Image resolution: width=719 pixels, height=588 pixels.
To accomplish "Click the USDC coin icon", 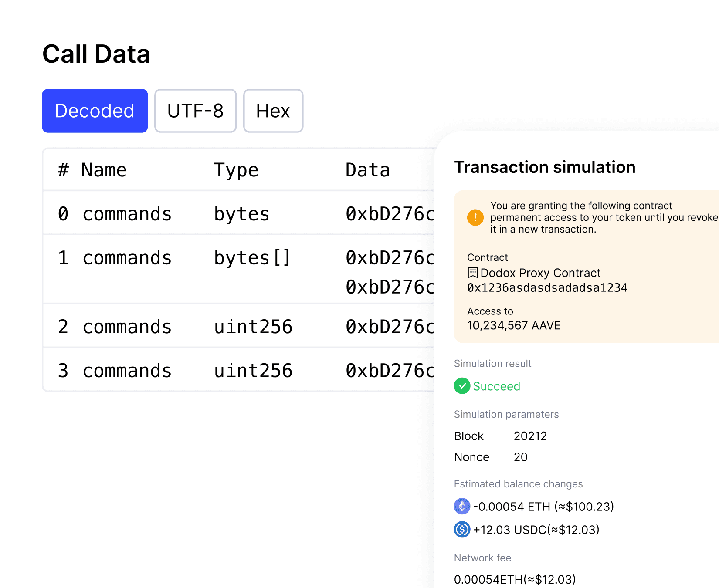I will 462,529.
